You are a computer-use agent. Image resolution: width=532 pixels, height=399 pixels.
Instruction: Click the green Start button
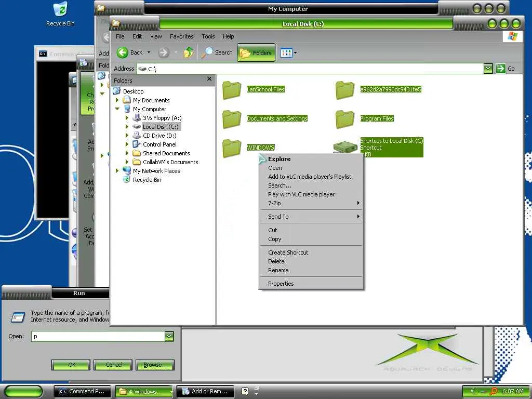pyautogui.click(x=23, y=392)
